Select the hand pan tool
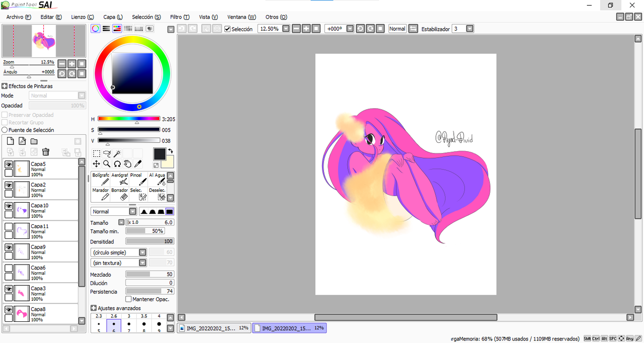This screenshot has height=343, width=644. point(127,164)
